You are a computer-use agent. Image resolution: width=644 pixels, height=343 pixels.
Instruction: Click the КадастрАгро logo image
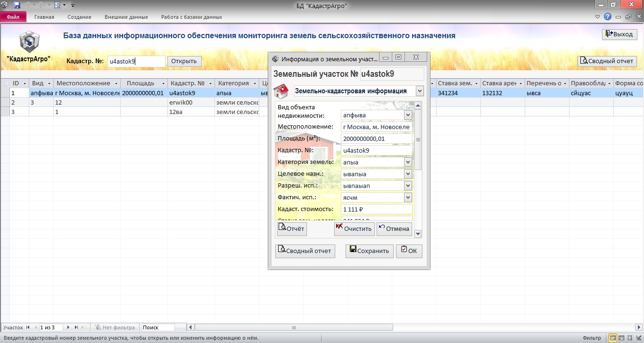tap(29, 42)
